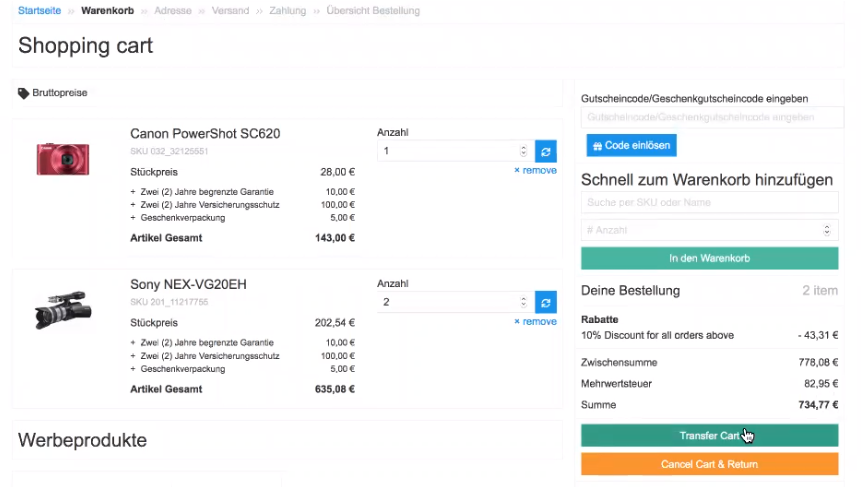Click Sony Stückpreis 202,54 € value

335,323
